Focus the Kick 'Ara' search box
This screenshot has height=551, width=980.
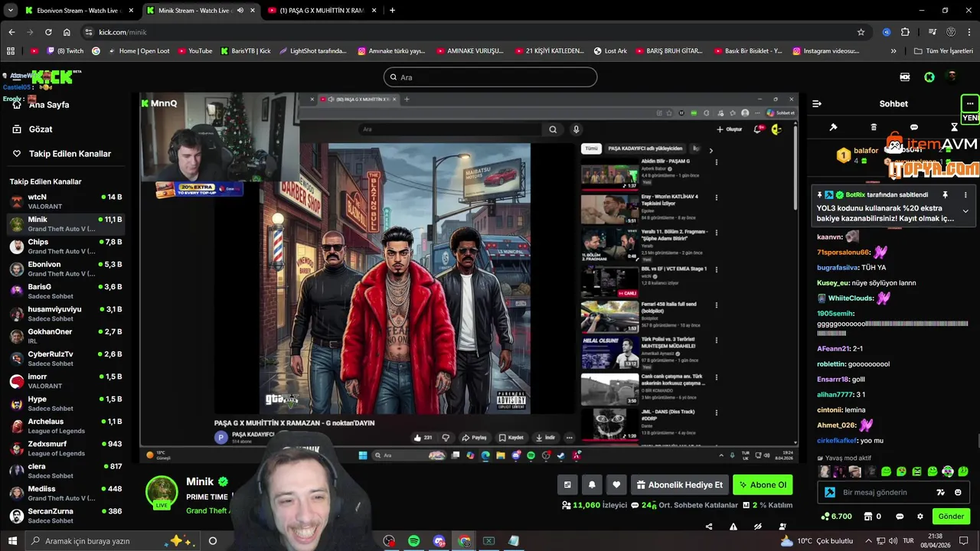click(x=490, y=77)
